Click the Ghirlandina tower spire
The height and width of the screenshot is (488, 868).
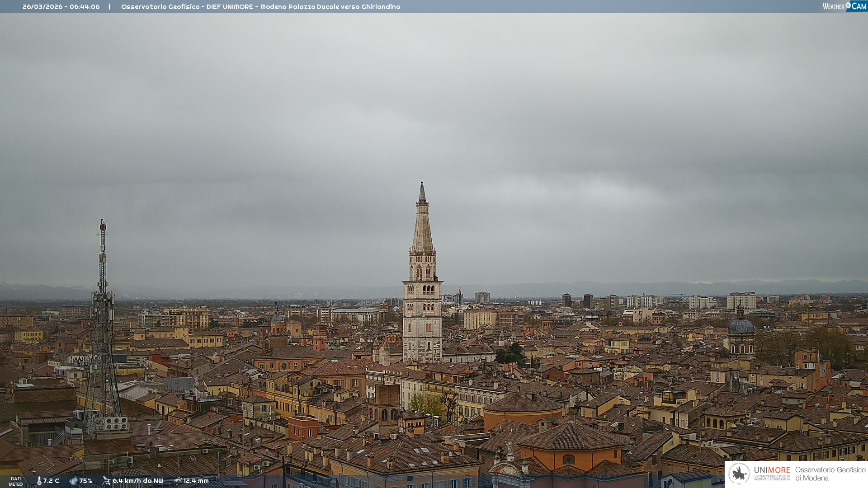422,226
